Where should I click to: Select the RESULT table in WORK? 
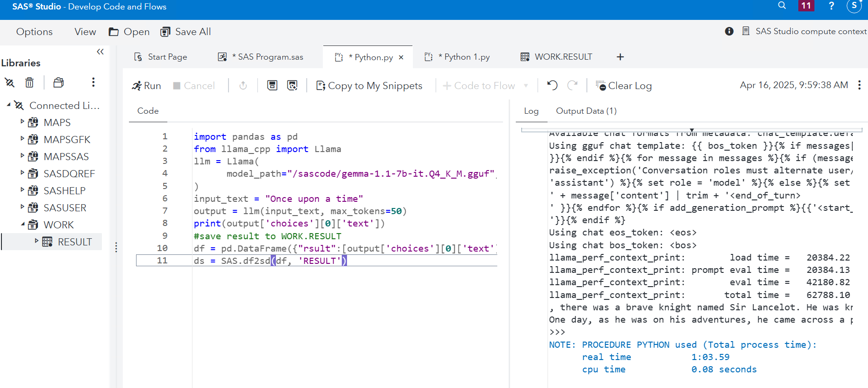pyautogui.click(x=74, y=242)
